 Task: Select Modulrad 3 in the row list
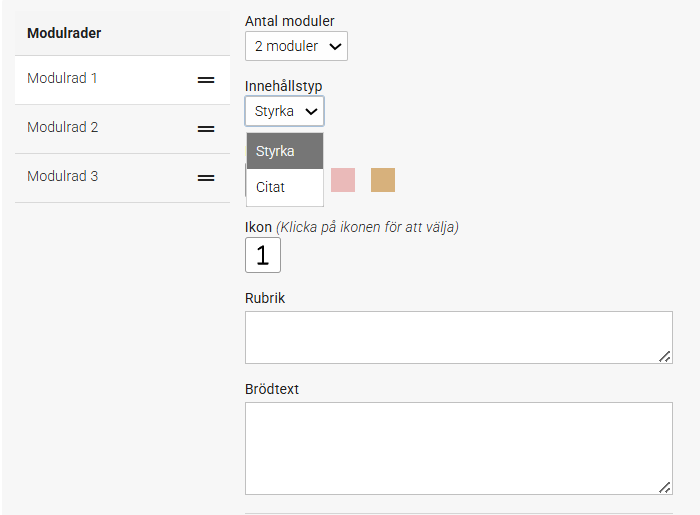122,178
